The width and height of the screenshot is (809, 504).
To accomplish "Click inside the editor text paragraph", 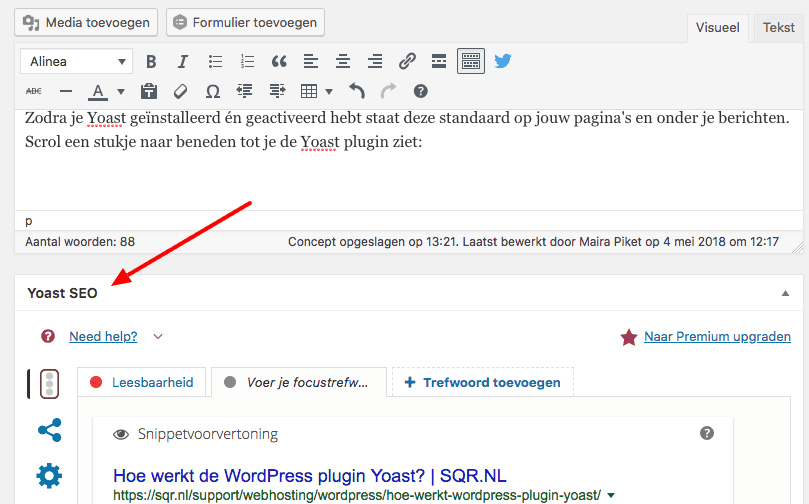I will pyautogui.click(x=407, y=129).
